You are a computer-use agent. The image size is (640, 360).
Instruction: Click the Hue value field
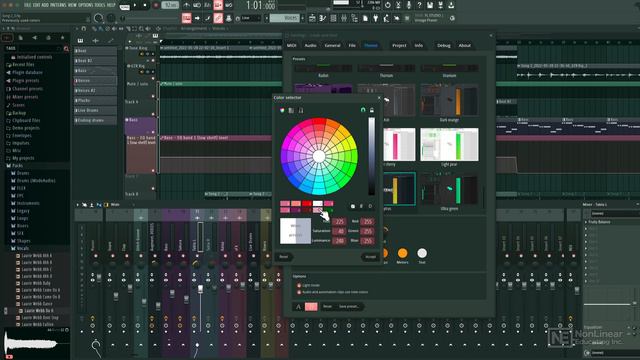tap(339, 222)
